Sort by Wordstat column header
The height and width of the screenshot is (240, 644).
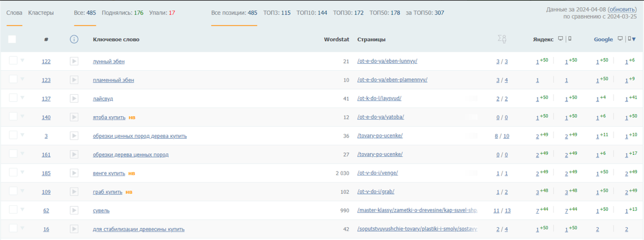point(336,39)
